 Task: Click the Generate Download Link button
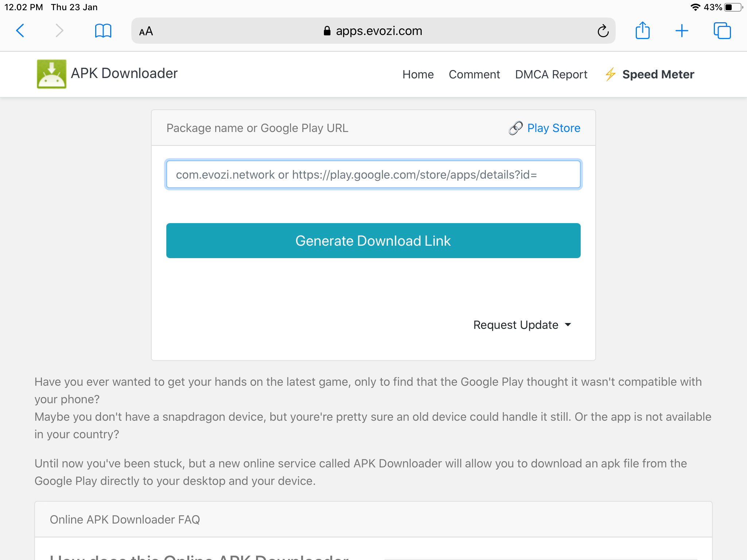373,240
